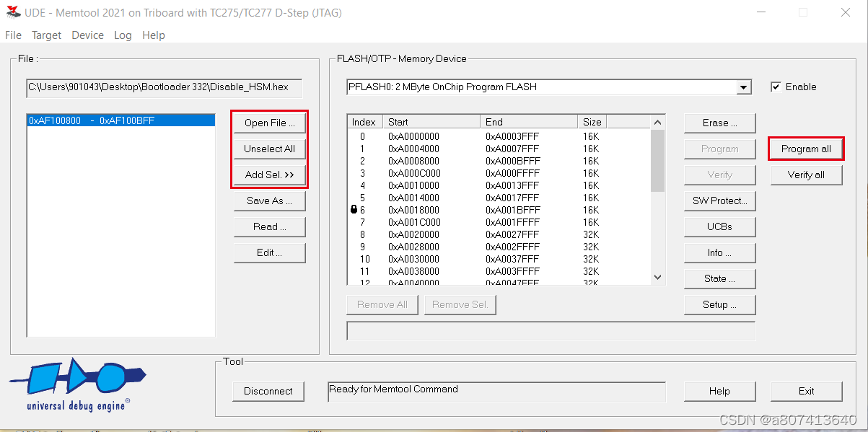Click sector list scroll up arrow

coord(657,122)
